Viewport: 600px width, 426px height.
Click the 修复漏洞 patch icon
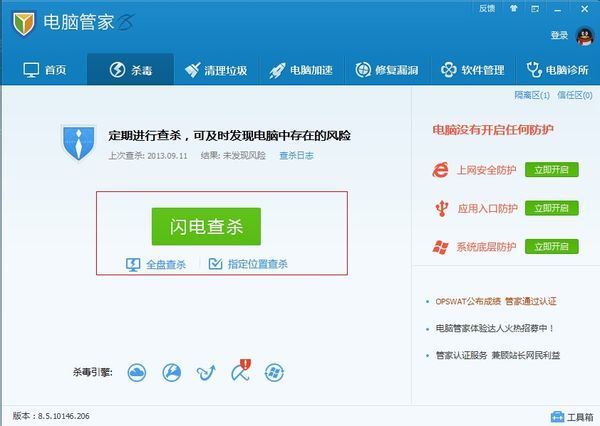point(363,70)
